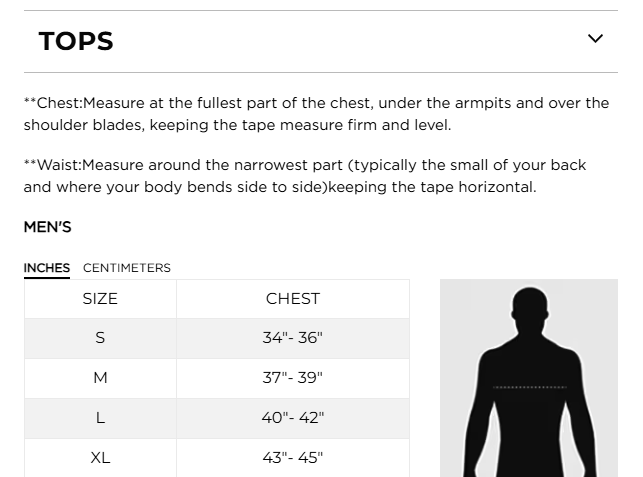Click the 34"- 36" chest measurement
The width and height of the screenshot is (643, 477).
[293, 338]
